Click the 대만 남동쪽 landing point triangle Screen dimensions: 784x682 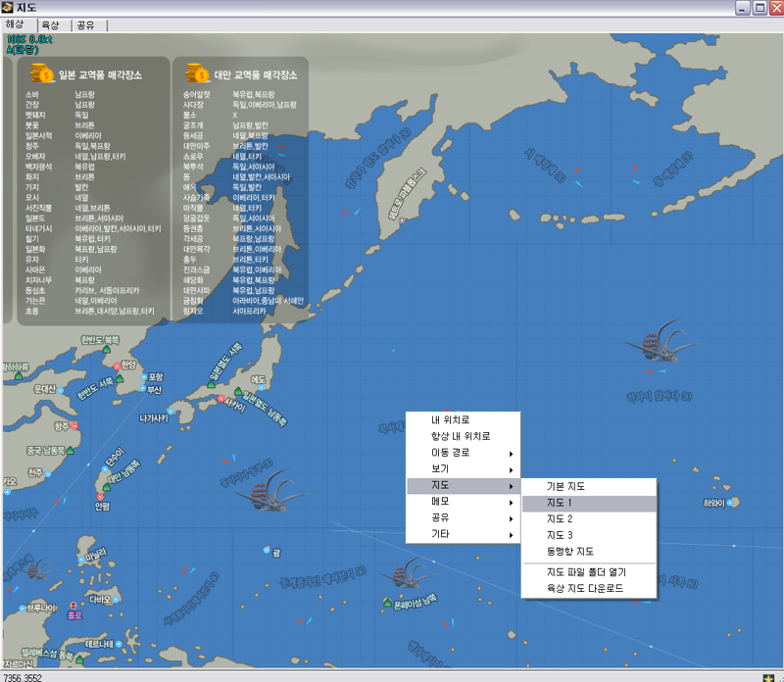107,487
